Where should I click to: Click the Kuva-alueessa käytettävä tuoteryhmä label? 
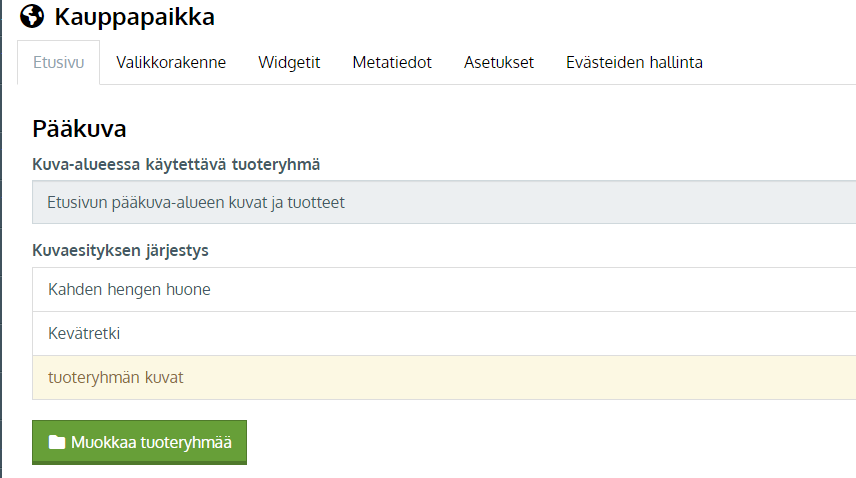pos(176,164)
